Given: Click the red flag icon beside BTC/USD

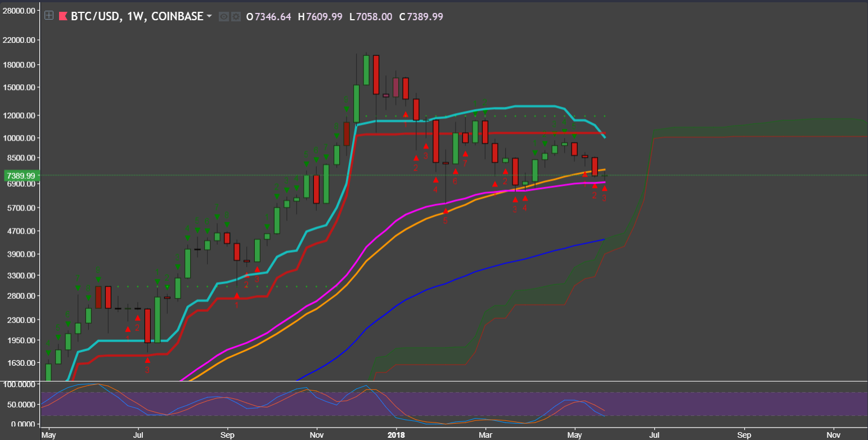Looking at the screenshot, I should click(63, 16).
